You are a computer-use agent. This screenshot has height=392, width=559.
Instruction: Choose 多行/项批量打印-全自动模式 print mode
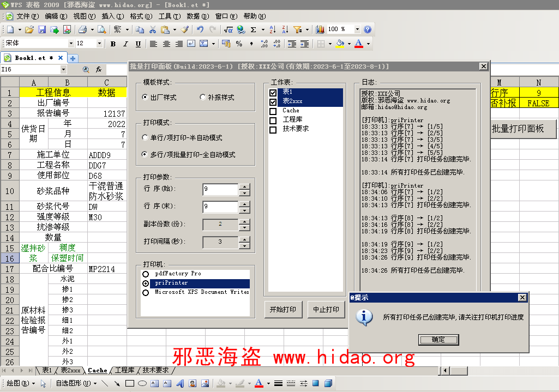145,154
